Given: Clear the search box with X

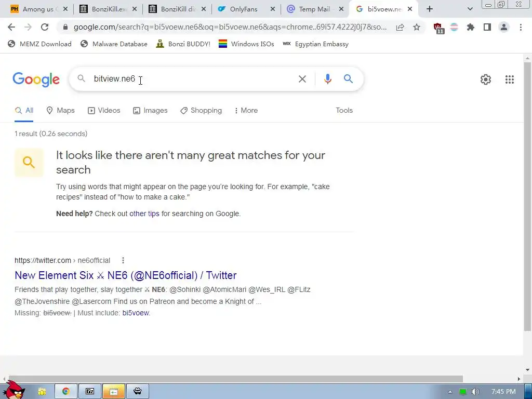Looking at the screenshot, I should tap(302, 79).
